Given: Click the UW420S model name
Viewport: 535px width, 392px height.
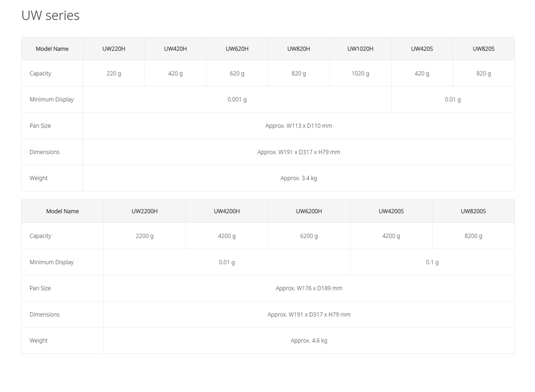Looking at the screenshot, I should pos(422,49).
